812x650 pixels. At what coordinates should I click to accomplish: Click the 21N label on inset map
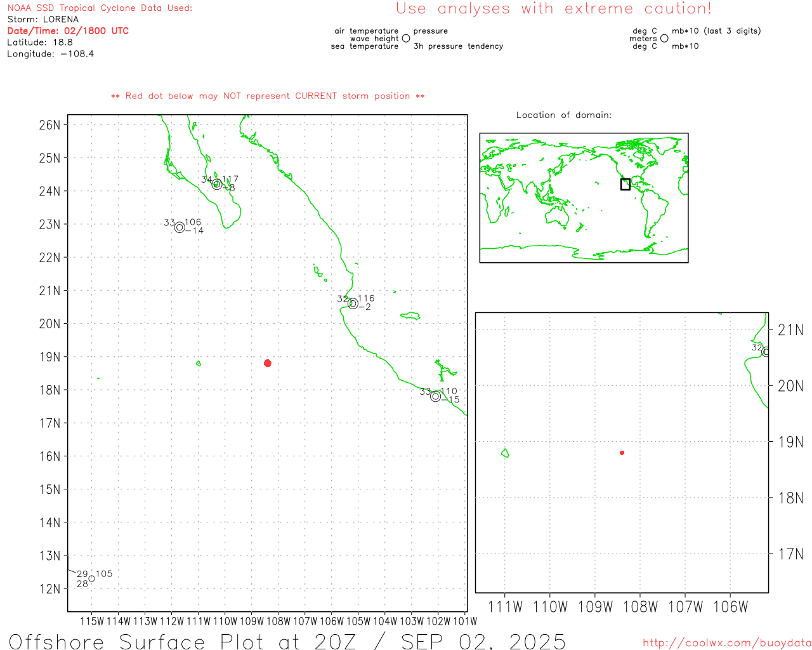point(790,329)
